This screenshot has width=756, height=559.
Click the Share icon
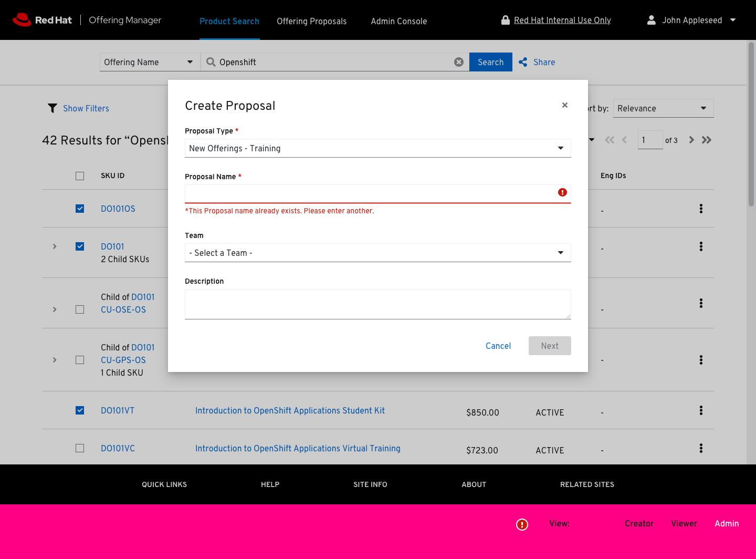click(x=523, y=62)
